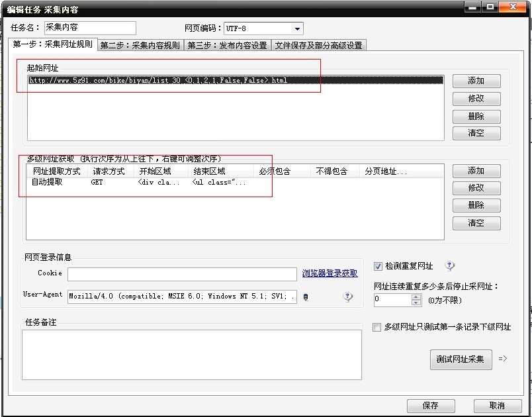Click 清空 button for 起始网址 list

pyautogui.click(x=476, y=133)
